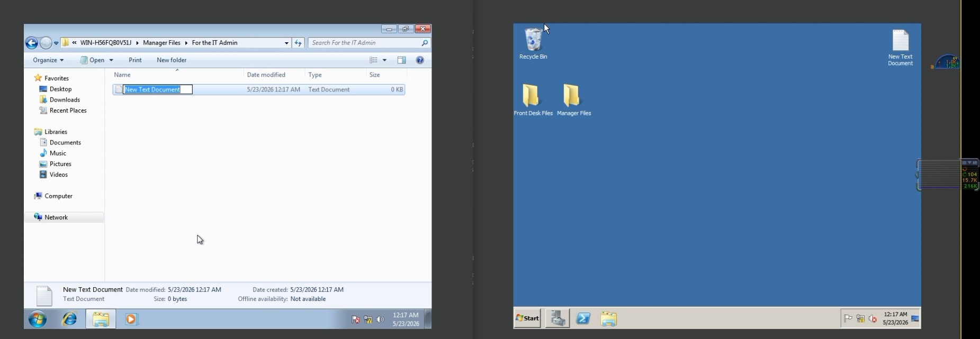
Task: Click the New folder button
Action: (172, 60)
